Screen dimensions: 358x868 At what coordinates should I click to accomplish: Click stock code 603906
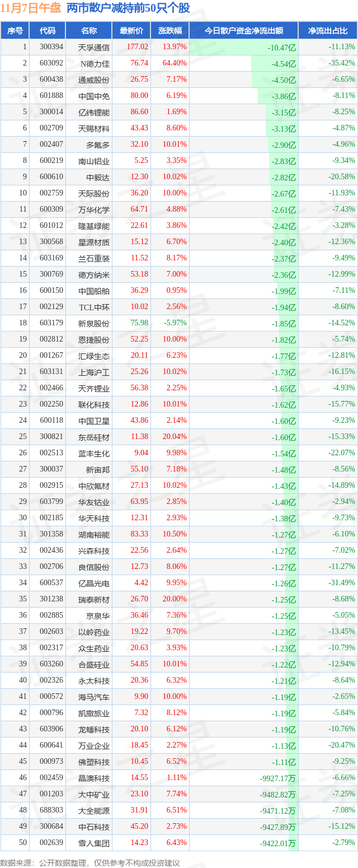pyautogui.click(x=51, y=729)
